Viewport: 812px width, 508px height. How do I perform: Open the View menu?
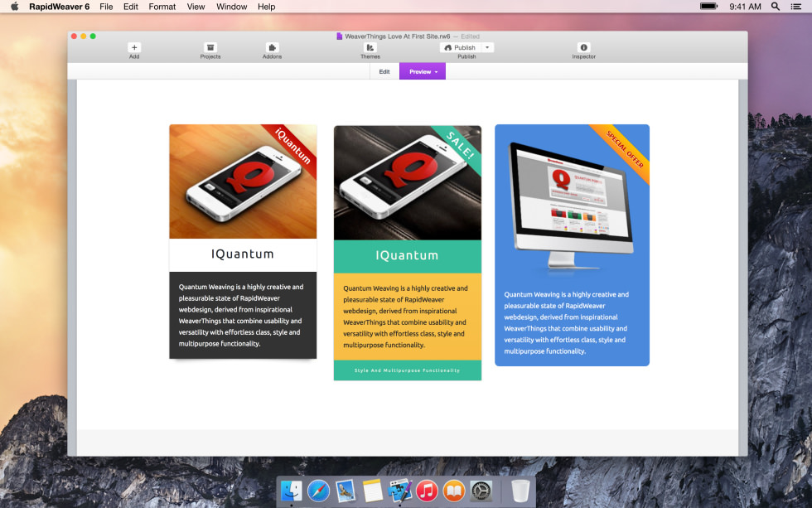196,7
